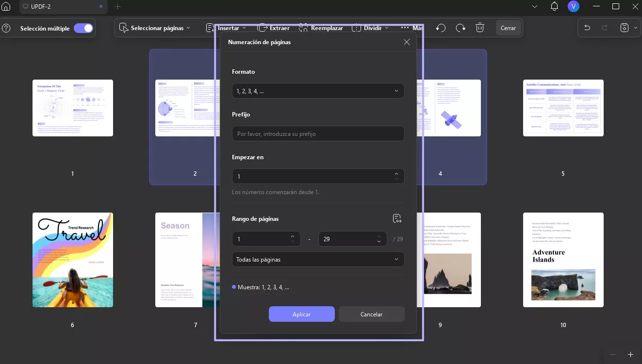The image size is (642, 364).
Task: Open the notifications bell
Action: coord(555,6)
